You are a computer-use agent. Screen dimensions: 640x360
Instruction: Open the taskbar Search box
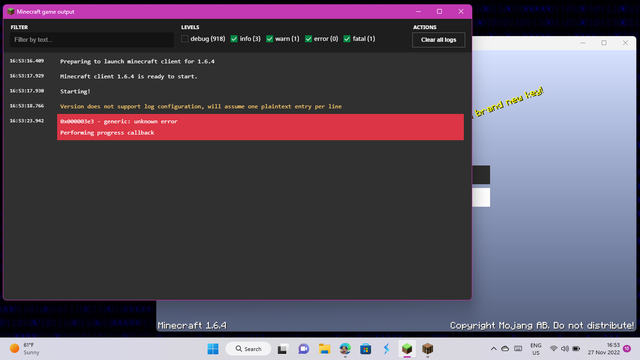pyautogui.click(x=248, y=349)
